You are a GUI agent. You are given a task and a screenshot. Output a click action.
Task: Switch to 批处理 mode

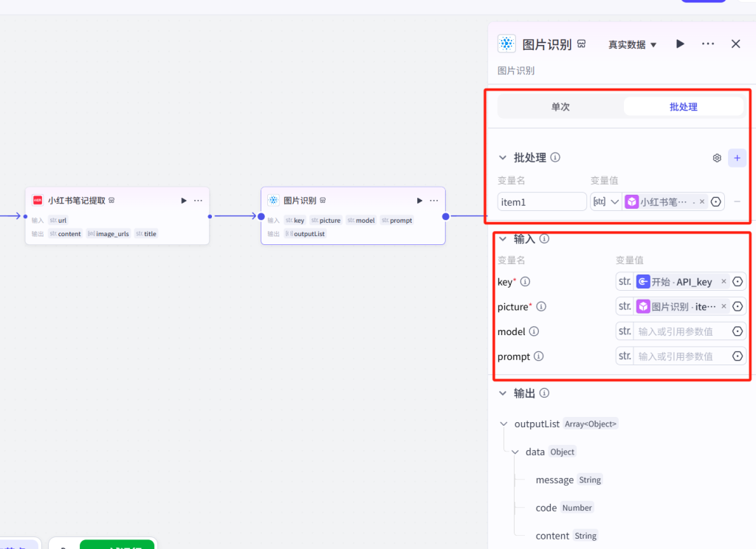click(x=683, y=106)
